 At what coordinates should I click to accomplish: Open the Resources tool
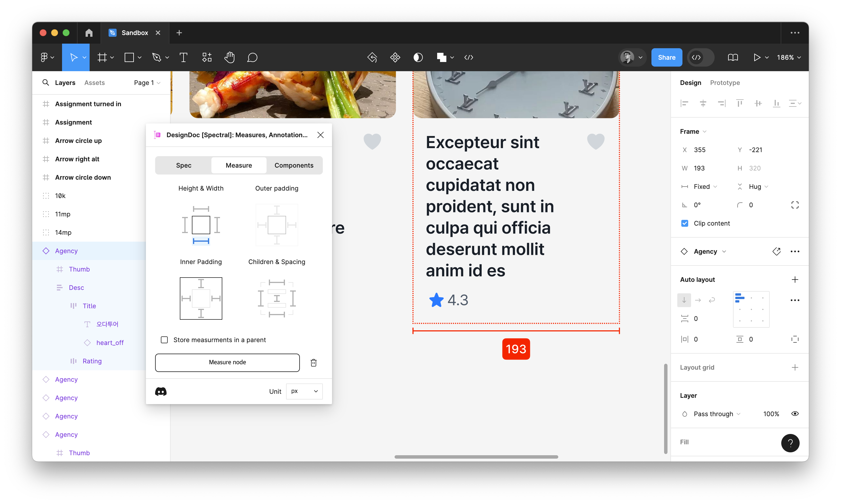[x=207, y=57]
